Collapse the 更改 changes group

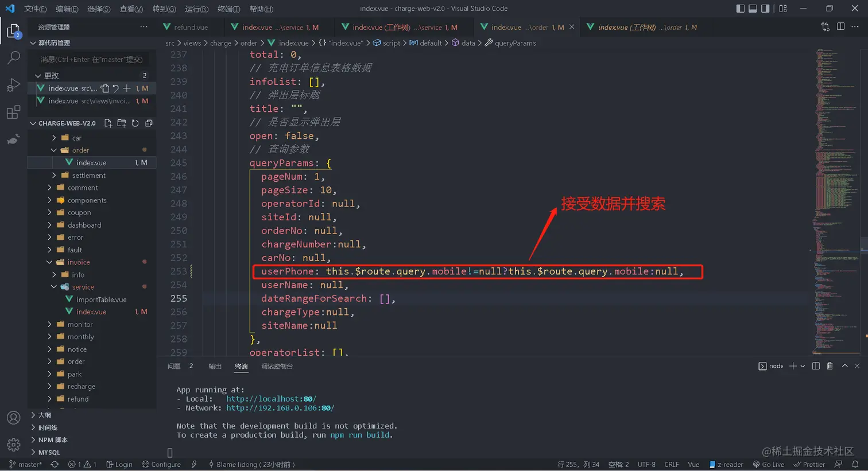(38, 76)
